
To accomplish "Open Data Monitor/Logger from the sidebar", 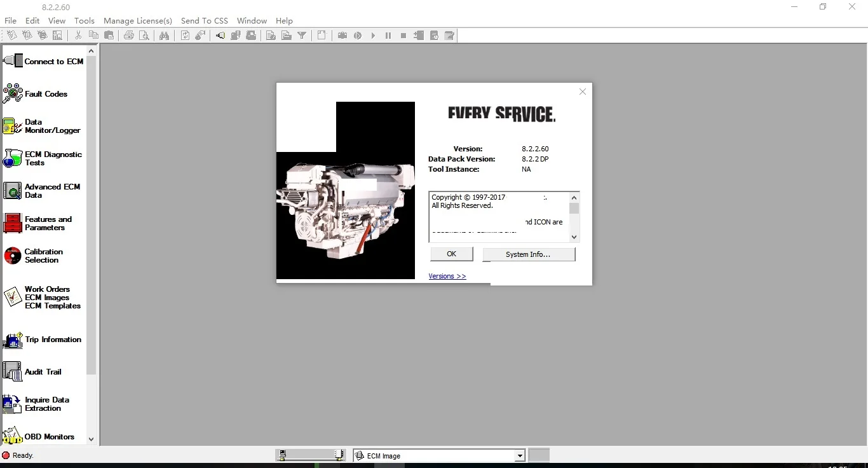I will pyautogui.click(x=42, y=127).
